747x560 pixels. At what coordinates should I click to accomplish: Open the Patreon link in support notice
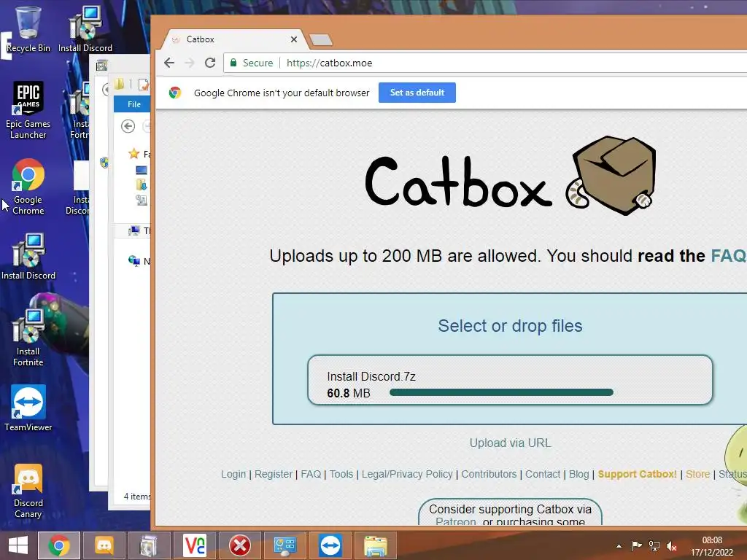pyautogui.click(x=455, y=521)
